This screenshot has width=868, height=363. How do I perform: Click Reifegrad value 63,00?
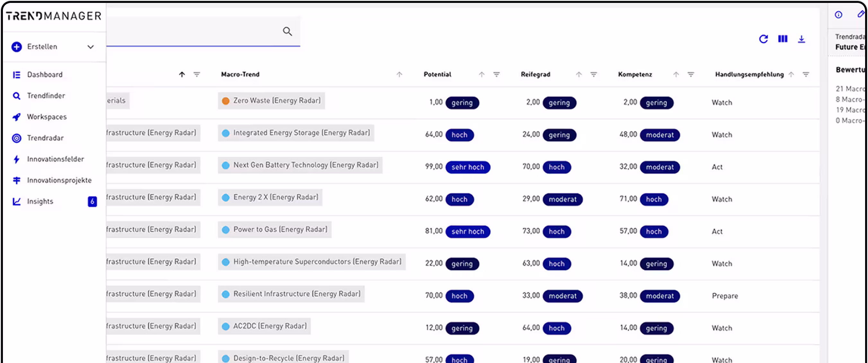[x=531, y=263]
